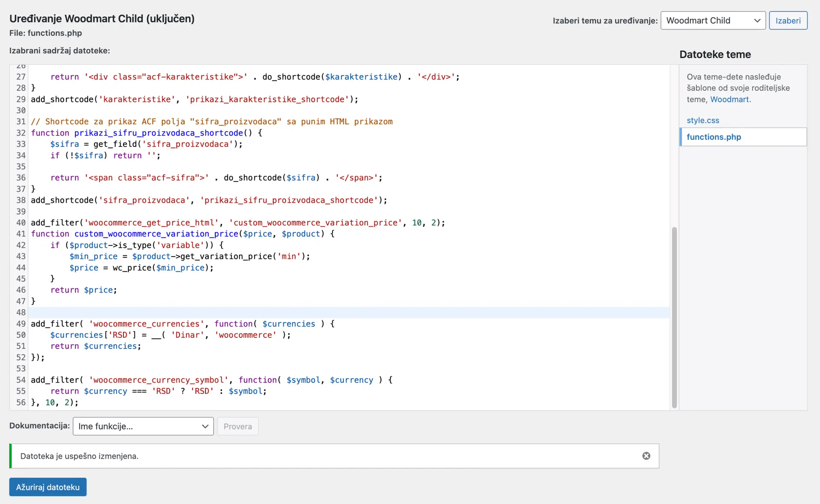Click the 'Datoteke teme' heading
Viewport: 820px width, 504px height.
click(x=715, y=54)
